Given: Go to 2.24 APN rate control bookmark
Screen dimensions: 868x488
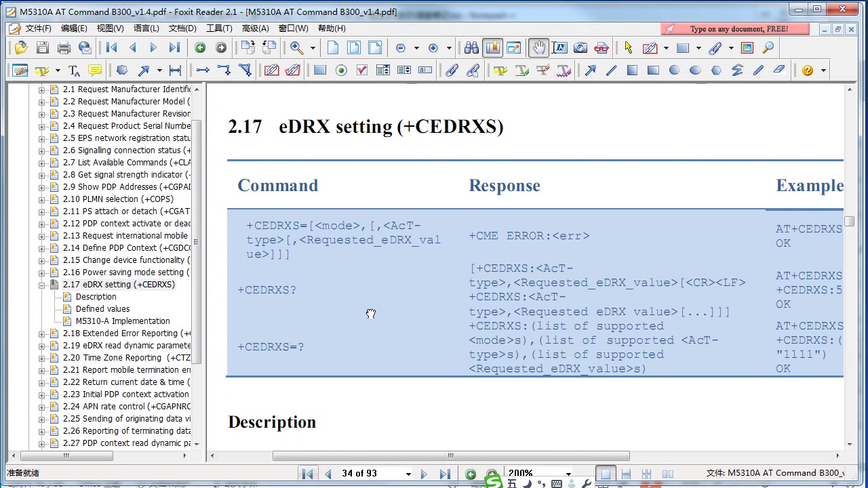Looking at the screenshot, I should pyautogui.click(x=127, y=407).
